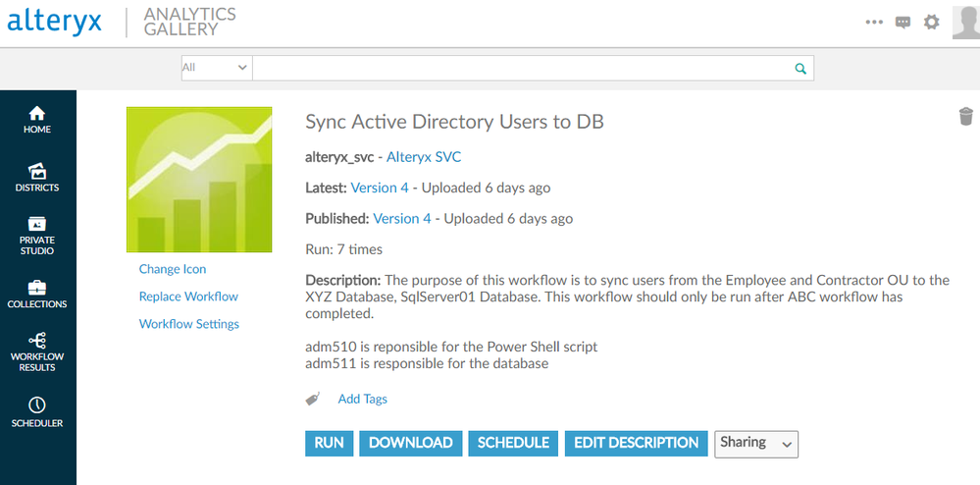This screenshot has height=485, width=980.
Task: Open settings gear icon
Action: click(931, 23)
